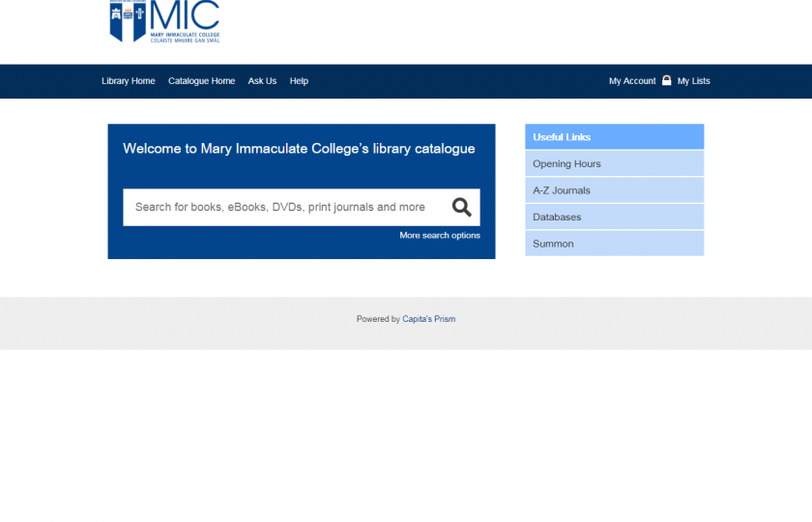Open the A-Z Journals link
Viewport: 812px width, 522px height.
[614, 190]
